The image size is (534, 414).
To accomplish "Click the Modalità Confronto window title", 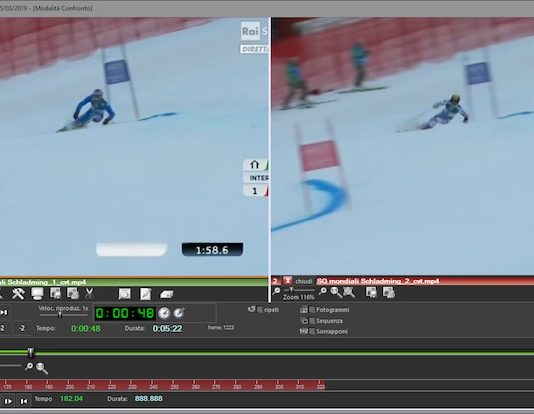I will tap(63, 8).
